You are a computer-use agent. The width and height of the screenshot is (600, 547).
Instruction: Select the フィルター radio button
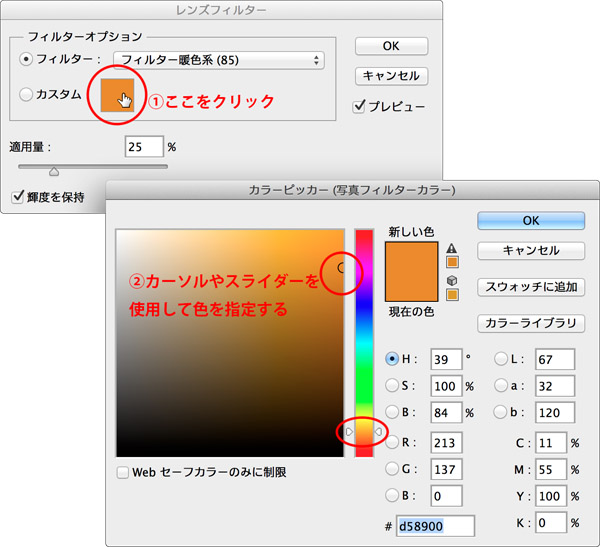(27, 59)
